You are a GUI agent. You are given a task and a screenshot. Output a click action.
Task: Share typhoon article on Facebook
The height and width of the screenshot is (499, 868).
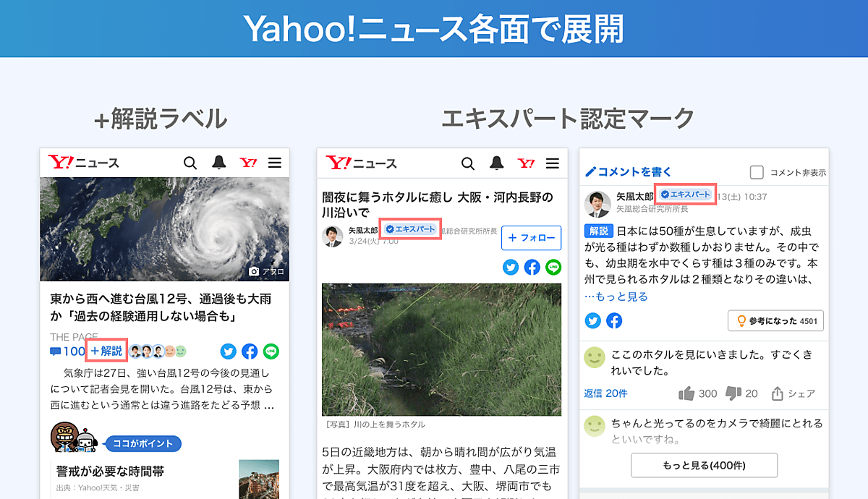250,351
